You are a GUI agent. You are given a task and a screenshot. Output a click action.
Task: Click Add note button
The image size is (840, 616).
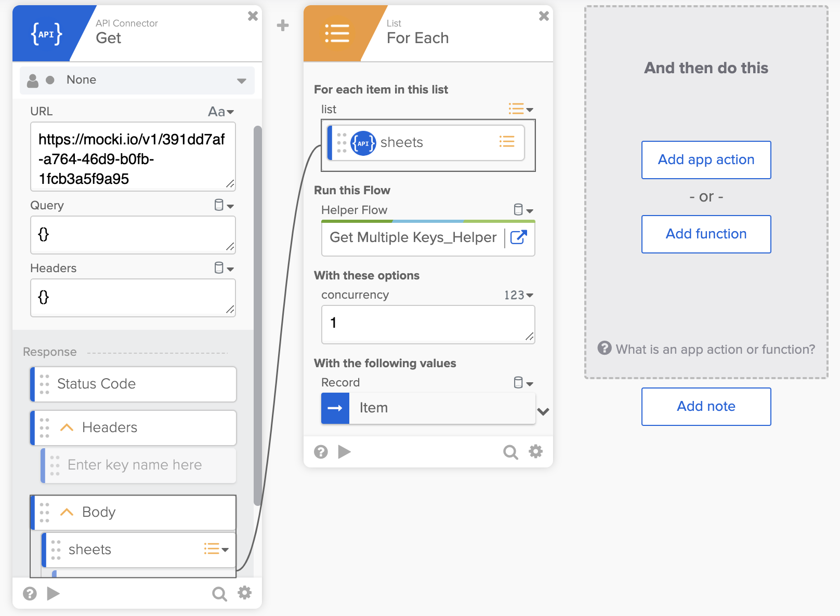(x=706, y=407)
